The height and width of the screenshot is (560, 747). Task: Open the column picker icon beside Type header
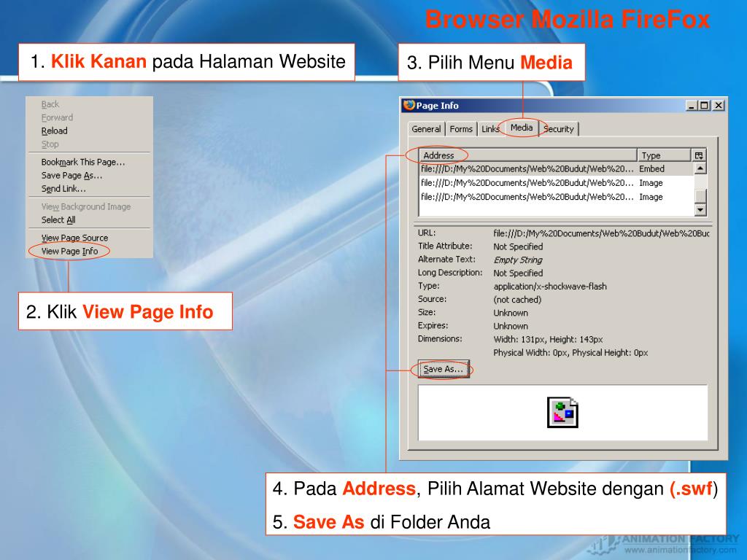(699, 155)
